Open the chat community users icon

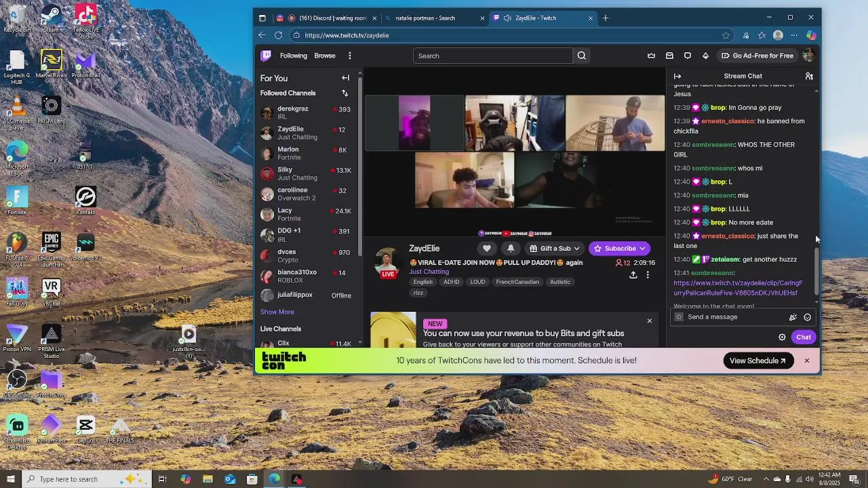tap(809, 76)
